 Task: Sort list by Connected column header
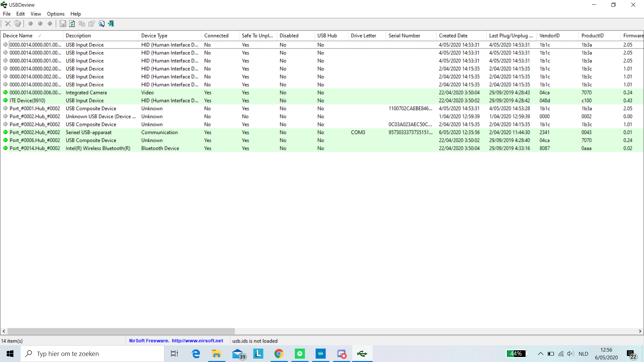(216, 36)
